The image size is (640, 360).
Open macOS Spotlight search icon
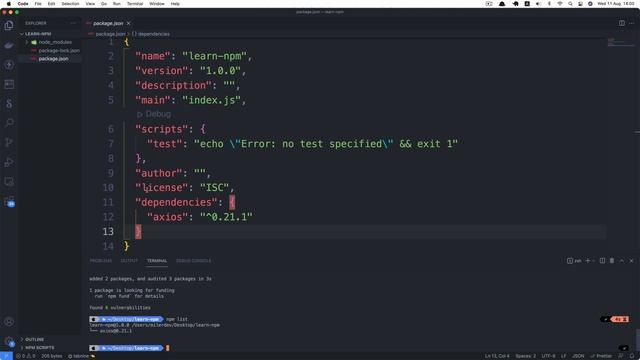(x=570, y=4)
